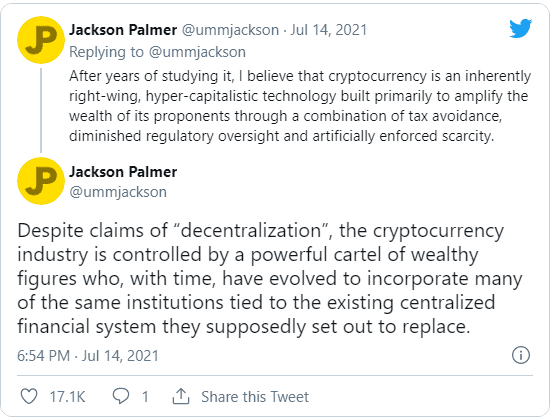
Task: Like the tweet with heart icon
Action: click(x=29, y=397)
